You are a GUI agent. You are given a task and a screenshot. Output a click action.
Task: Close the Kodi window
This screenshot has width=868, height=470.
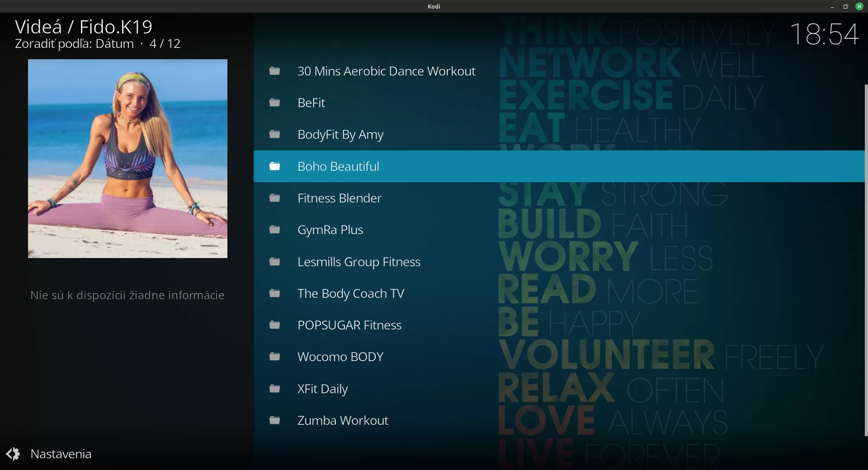(x=859, y=6)
